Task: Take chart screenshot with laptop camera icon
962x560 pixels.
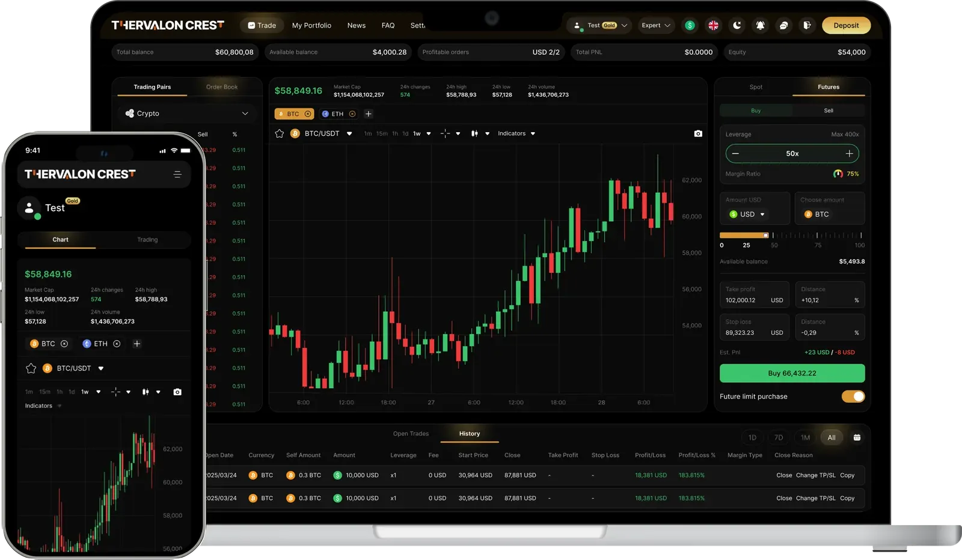Action: point(698,133)
